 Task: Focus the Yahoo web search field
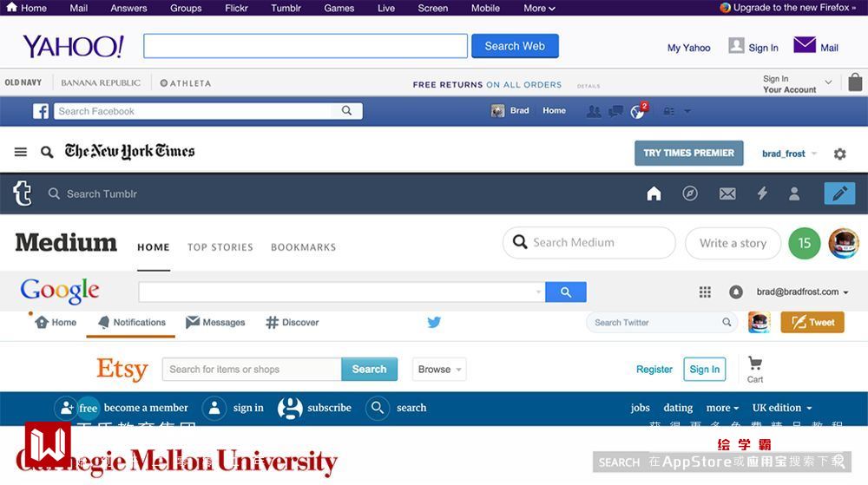point(306,46)
